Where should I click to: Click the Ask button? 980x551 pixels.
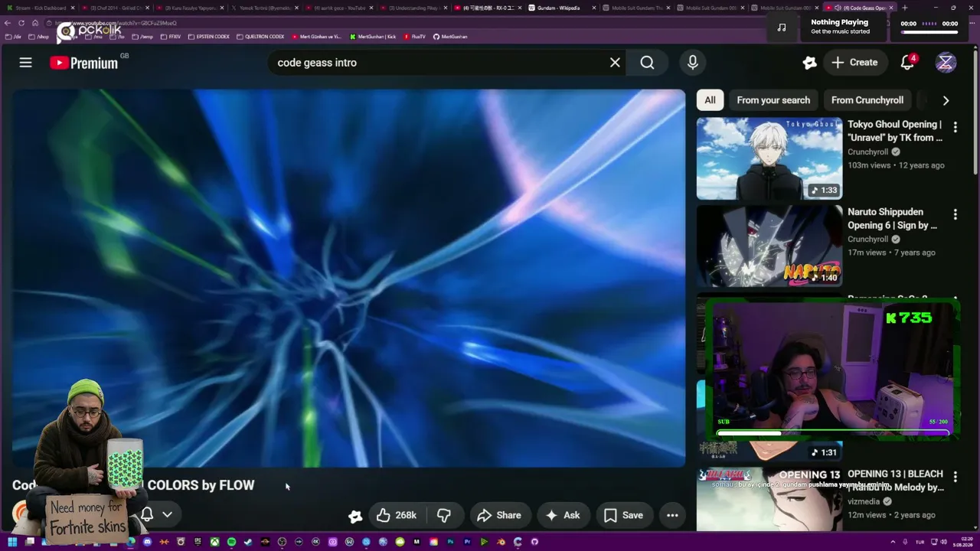pyautogui.click(x=563, y=516)
